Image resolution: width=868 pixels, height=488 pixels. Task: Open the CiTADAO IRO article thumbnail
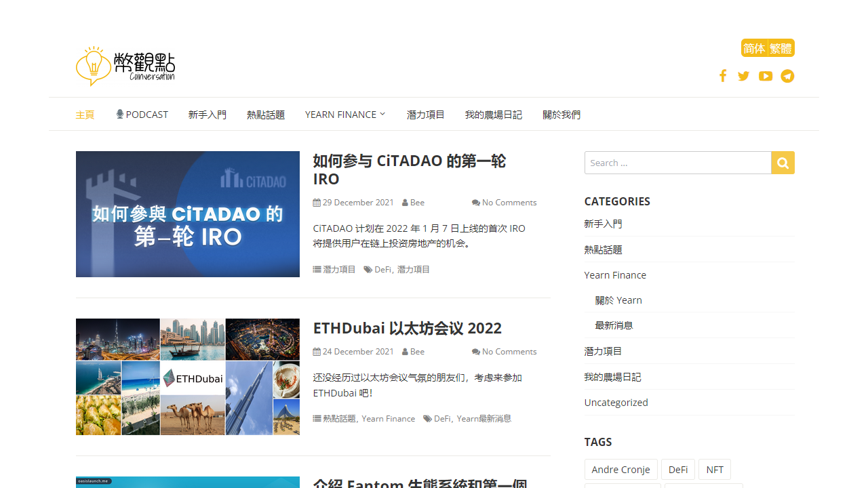tap(188, 214)
